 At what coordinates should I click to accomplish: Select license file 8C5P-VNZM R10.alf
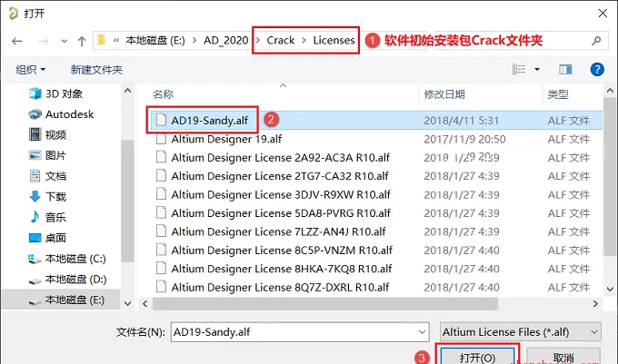point(282,250)
